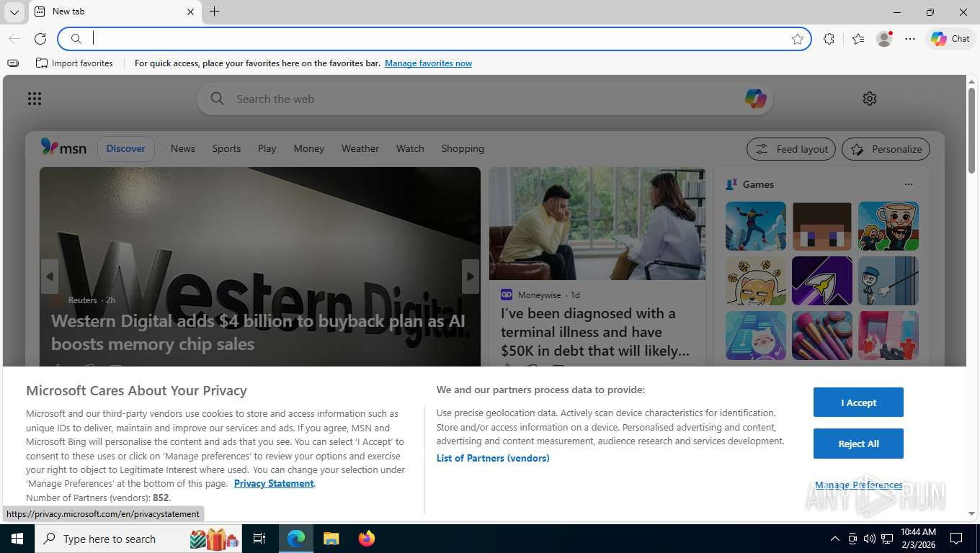Open page settings gear icon

click(870, 99)
